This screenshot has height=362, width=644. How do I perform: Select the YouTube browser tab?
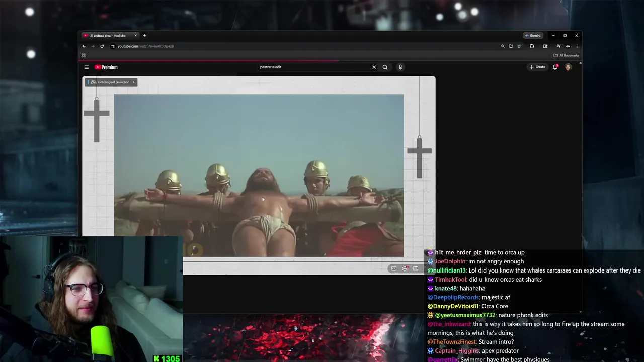110,36
